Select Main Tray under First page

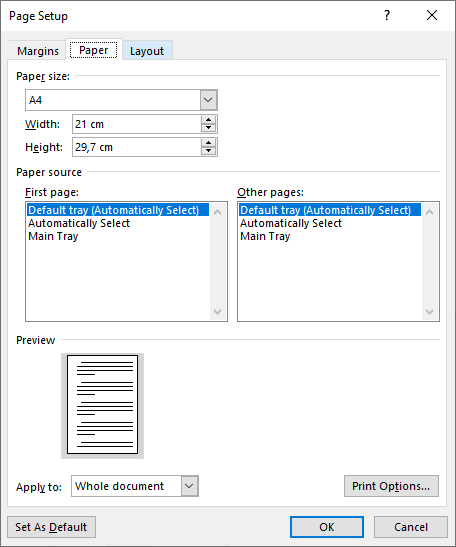(53, 236)
